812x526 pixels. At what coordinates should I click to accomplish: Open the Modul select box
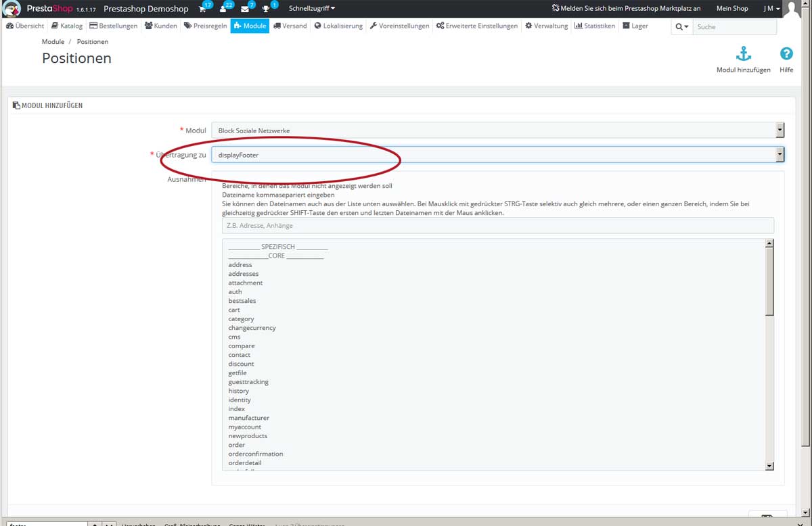(x=498, y=130)
